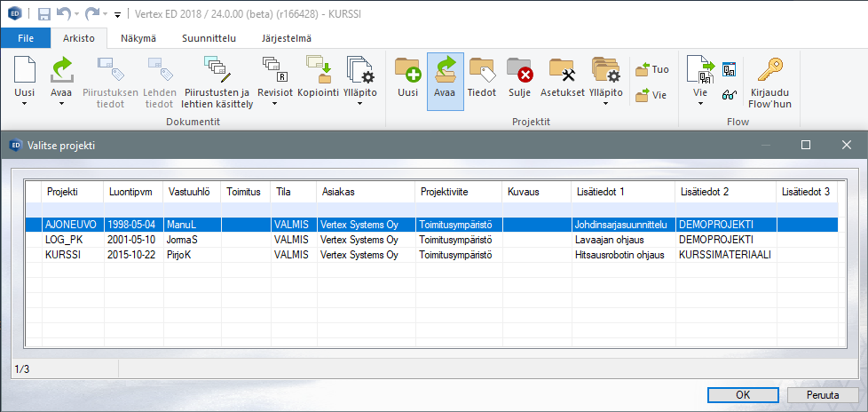Click the Kopiointi icon in Dokumentit group
Viewport: 868px width, 412px height.
(x=318, y=71)
